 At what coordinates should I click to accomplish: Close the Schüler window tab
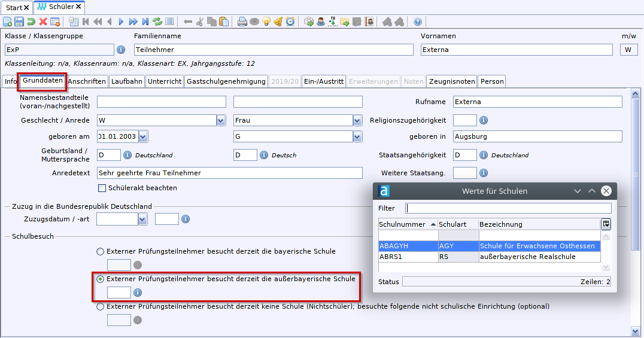(78, 7)
